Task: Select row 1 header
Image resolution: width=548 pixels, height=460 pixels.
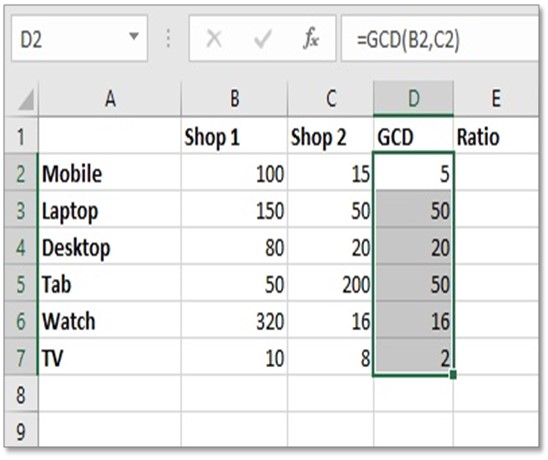Action: click(21, 136)
